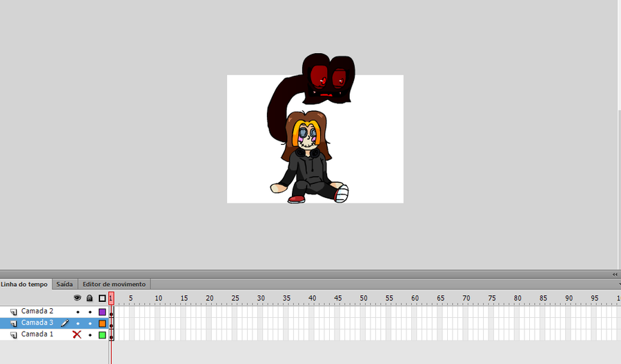
Task: Click frame number 45 on the ruler
Action: point(338,299)
